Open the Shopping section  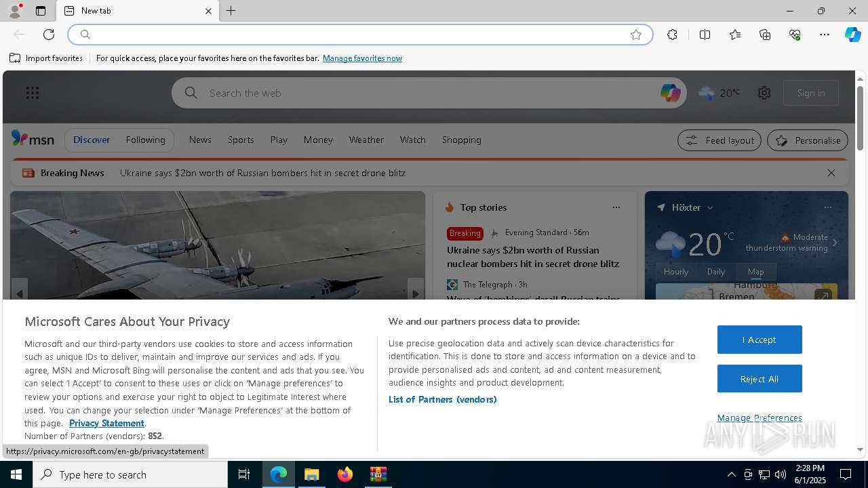pos(462,140)
